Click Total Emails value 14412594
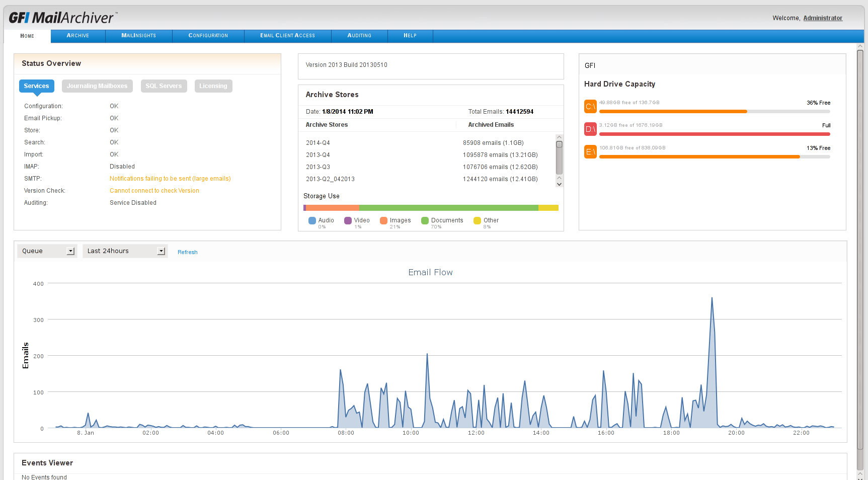The height and width of the screenshot is (480, 868). coord(519,112)
